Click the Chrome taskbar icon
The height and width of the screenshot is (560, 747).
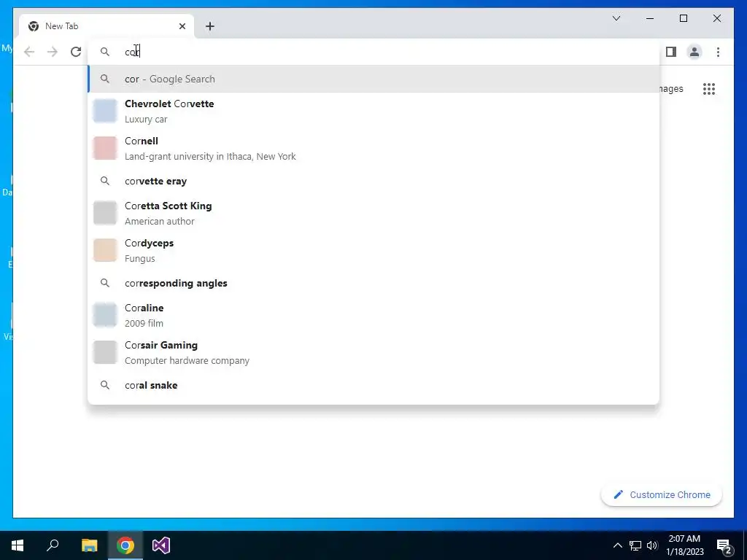click(x=125, y=545)
